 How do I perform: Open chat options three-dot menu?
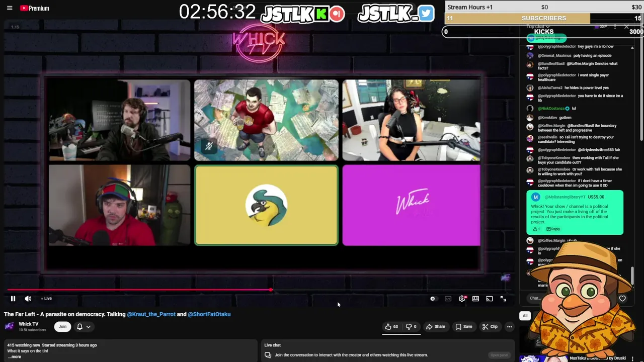click(615, 27)
